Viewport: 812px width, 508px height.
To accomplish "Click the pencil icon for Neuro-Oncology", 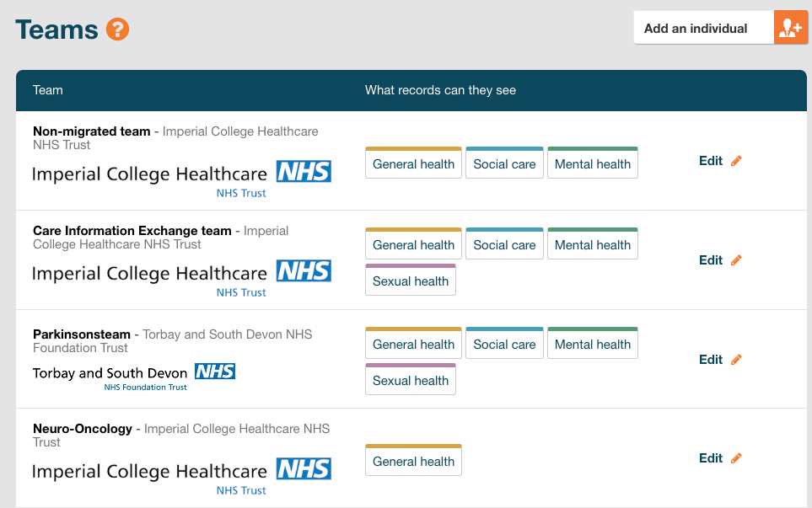I will coord(736,457).
